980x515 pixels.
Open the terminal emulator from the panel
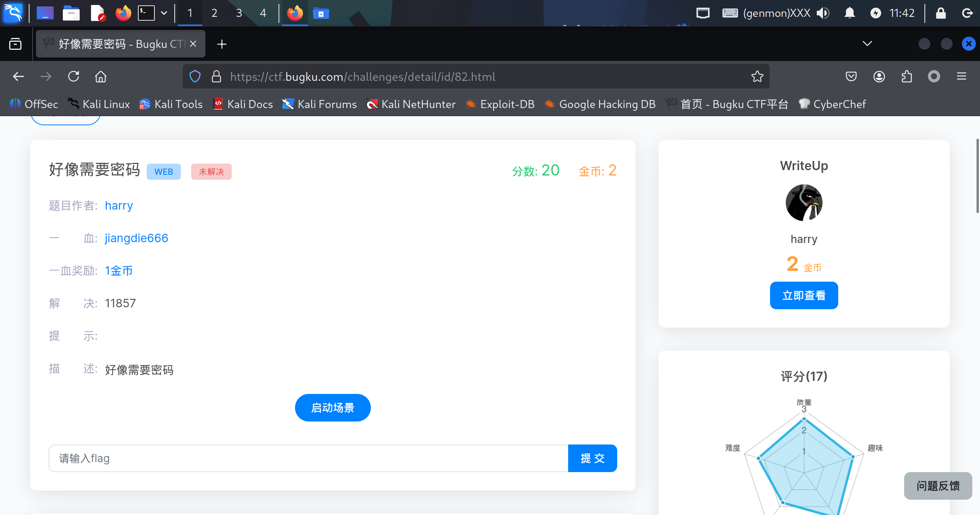146,13
